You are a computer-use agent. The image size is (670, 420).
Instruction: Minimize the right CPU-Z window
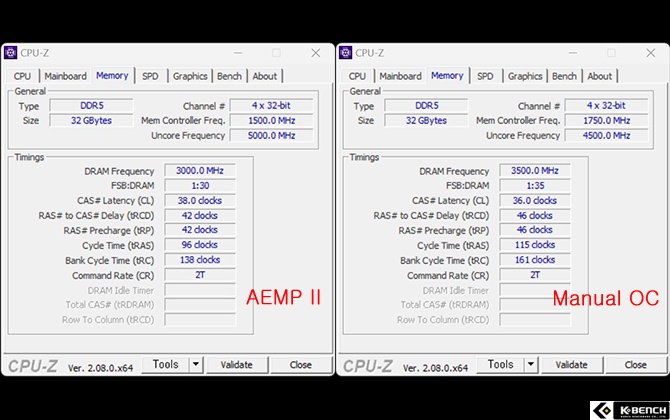coord(573,53)
